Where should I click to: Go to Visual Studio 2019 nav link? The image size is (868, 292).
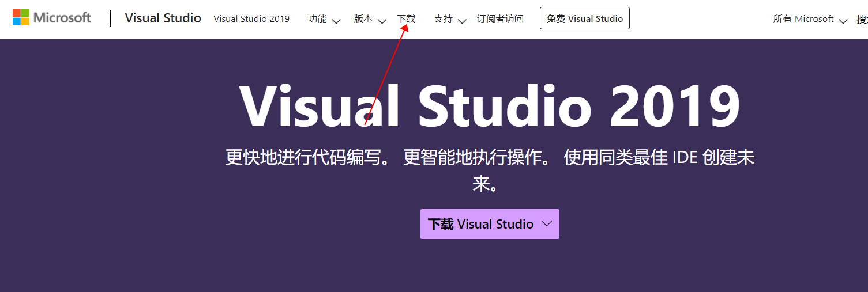click(251, 19)
